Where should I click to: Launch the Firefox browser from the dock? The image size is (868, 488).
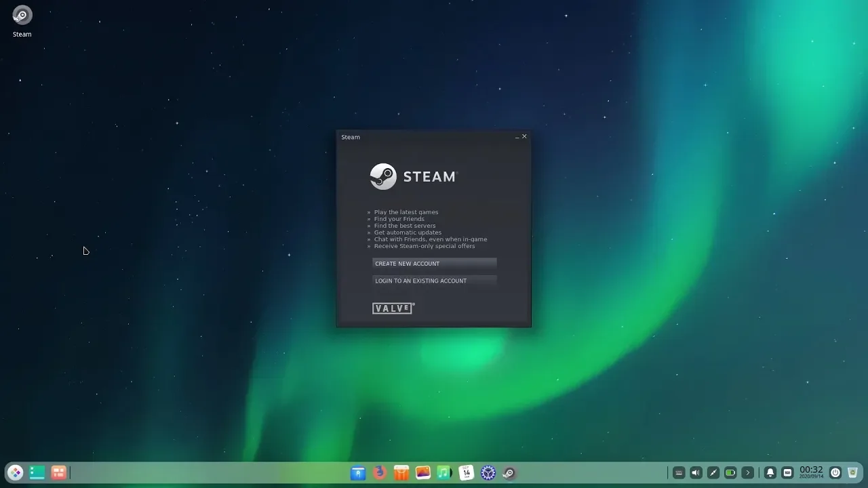point(380,473)
